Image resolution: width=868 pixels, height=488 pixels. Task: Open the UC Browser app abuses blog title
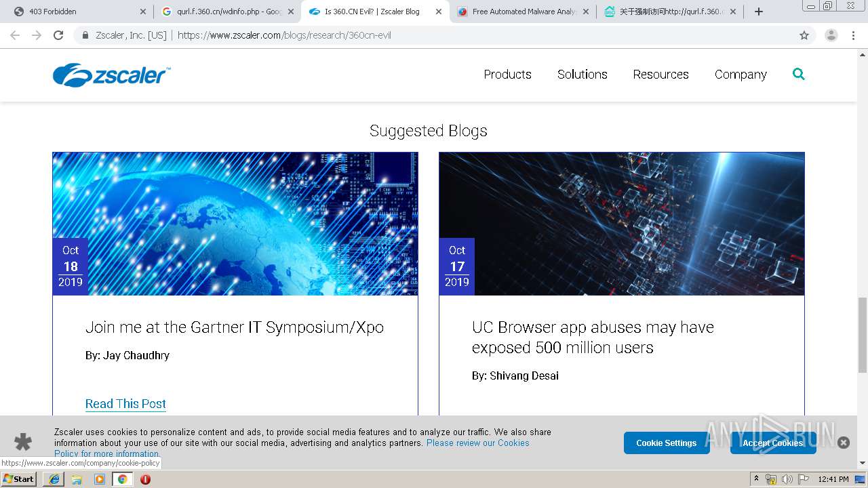pyautogui.click(x=593, y=338)
